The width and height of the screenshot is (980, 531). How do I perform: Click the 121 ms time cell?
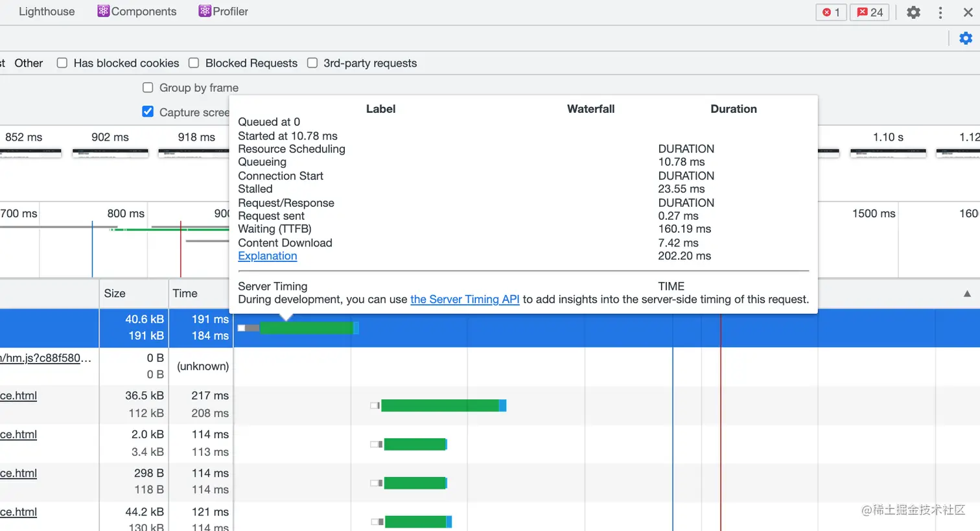[210, 512]
